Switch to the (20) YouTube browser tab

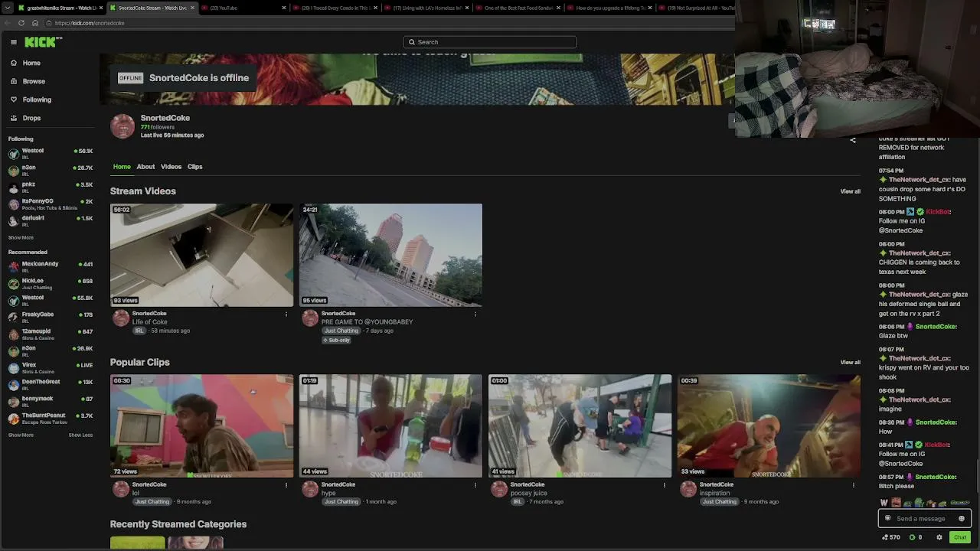click(x=242, y=8)
